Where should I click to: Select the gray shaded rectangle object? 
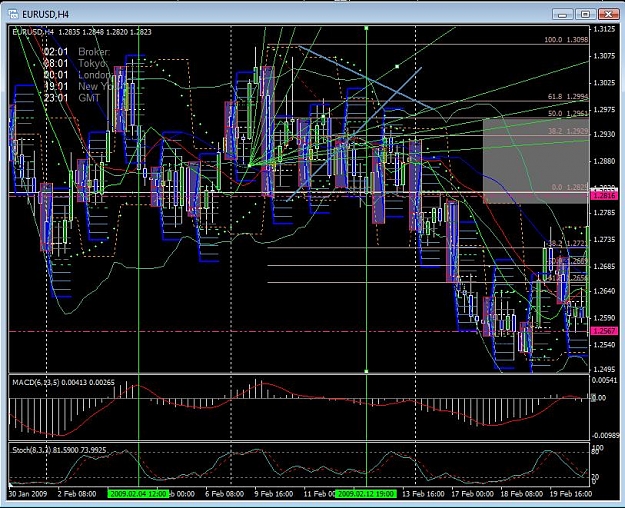click(x=536, y=161)
